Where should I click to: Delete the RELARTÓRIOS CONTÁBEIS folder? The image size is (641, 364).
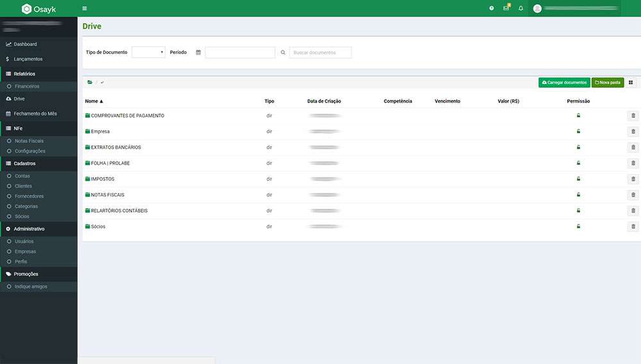pyautogui.click(x=633, y=211)
